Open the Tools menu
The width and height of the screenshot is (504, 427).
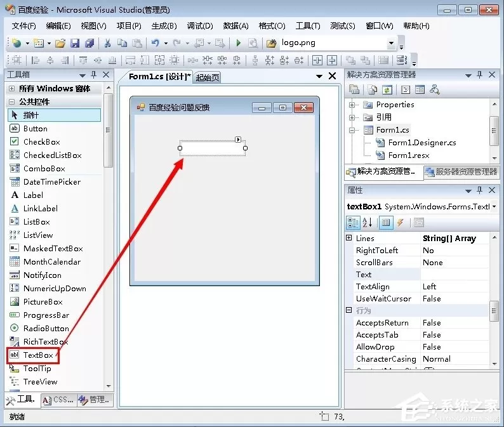click(308, 26)
